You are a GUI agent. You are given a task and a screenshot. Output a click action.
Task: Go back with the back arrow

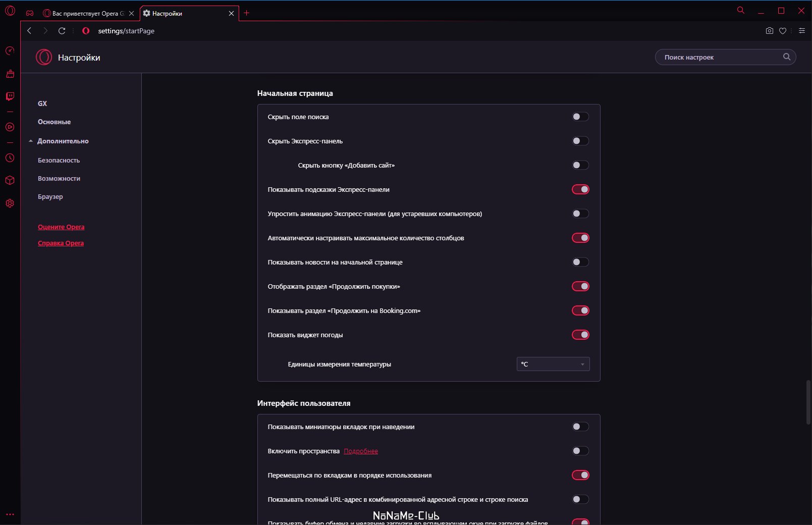click(x=29, y=31)
